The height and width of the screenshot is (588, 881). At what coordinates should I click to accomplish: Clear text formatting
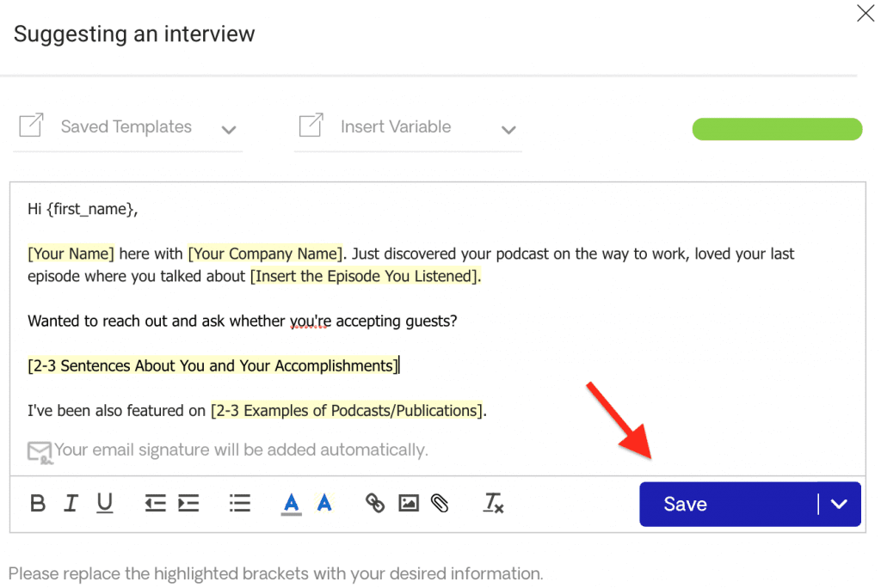[x=493, y=503]
